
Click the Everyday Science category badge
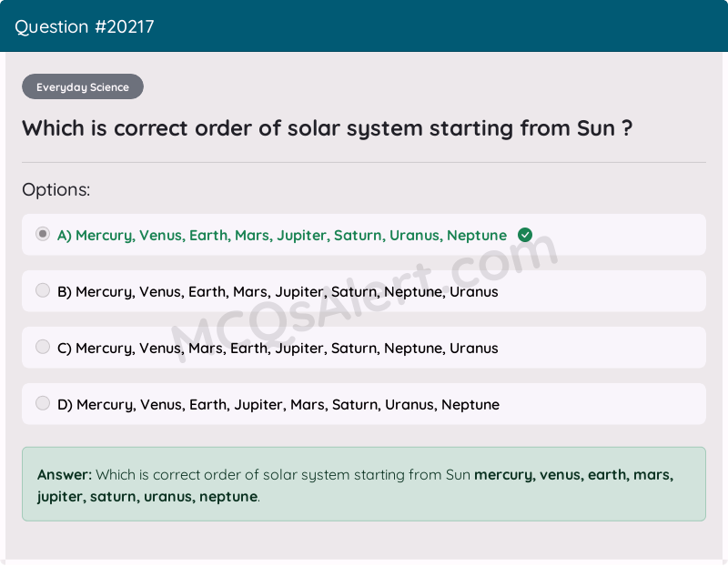click(82, 86)
